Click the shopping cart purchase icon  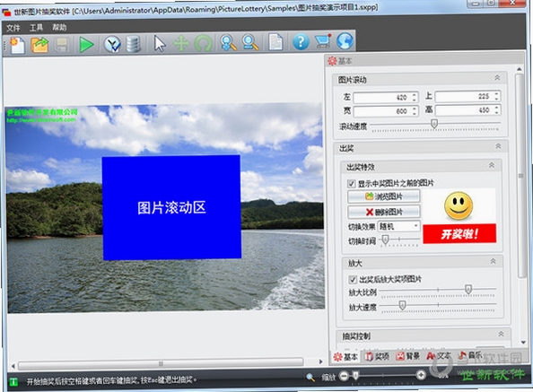323,41
